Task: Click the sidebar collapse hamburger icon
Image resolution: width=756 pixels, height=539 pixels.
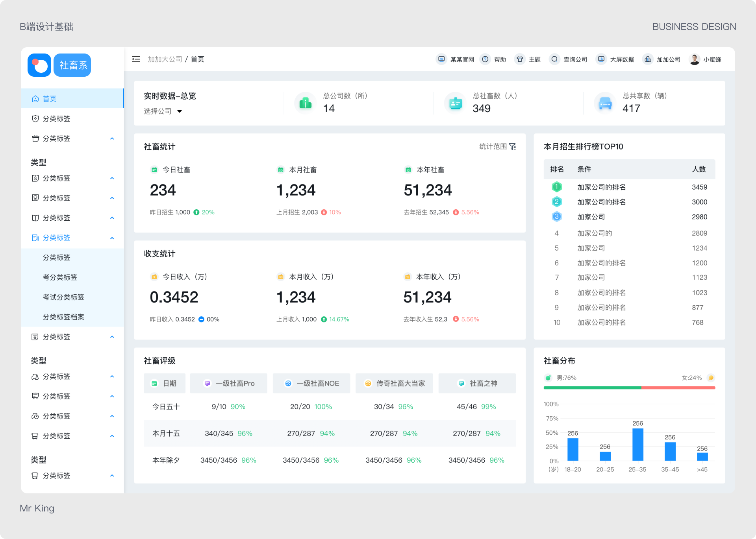Action: click(x=136, y=59)
